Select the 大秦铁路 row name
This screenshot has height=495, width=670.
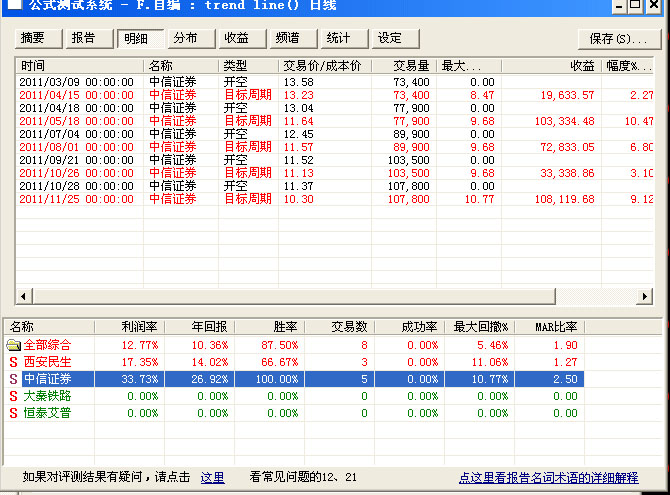click(47, 396)
